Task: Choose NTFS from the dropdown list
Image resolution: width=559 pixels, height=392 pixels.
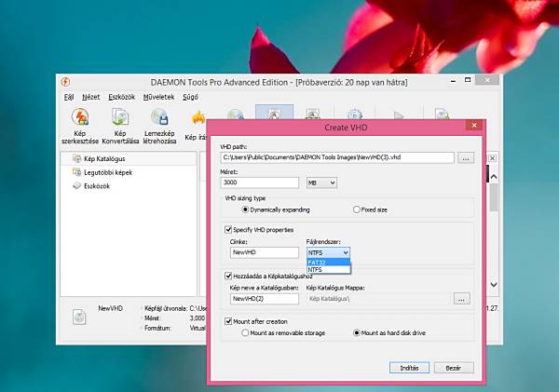Action: pyautogui.click(x=328, y=270)
